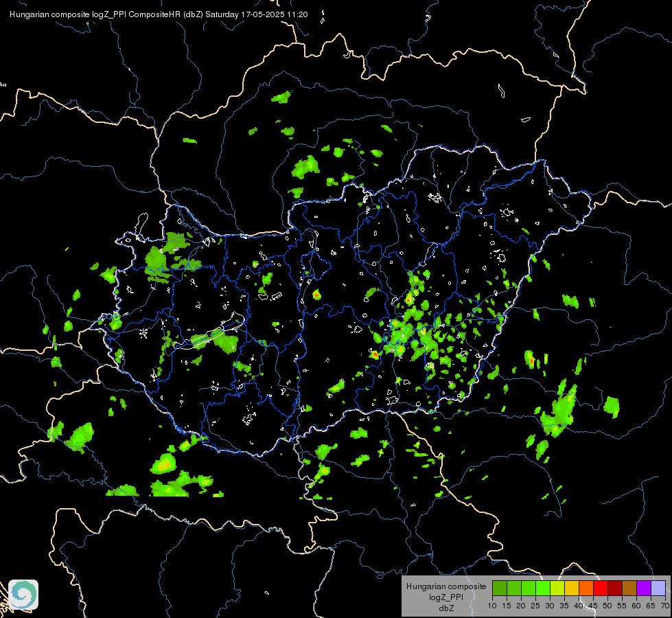Select the 65–70 dBZ lavender swatch
672x618 pixels.
(x=658, y=588)
